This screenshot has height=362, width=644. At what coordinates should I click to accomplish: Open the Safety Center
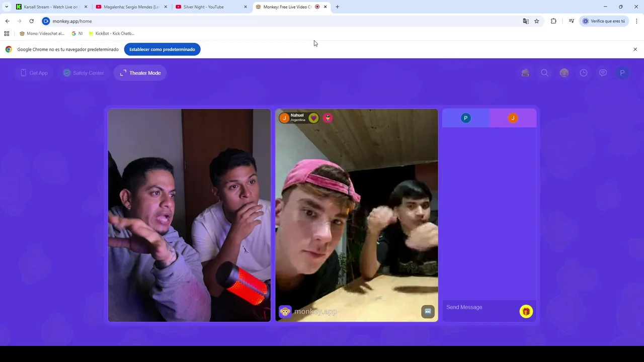[x=83, y=73]
